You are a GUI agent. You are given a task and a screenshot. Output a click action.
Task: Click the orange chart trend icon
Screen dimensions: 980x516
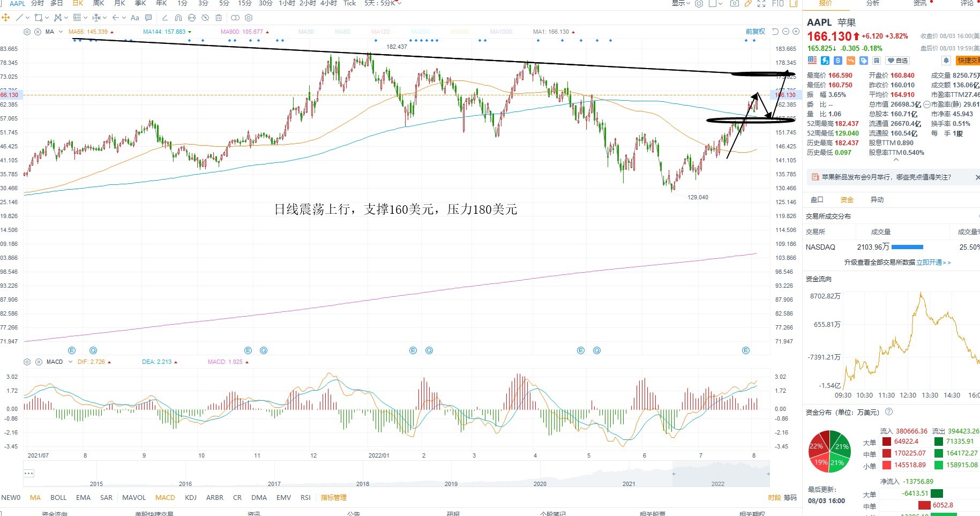(x=851, y=61)
